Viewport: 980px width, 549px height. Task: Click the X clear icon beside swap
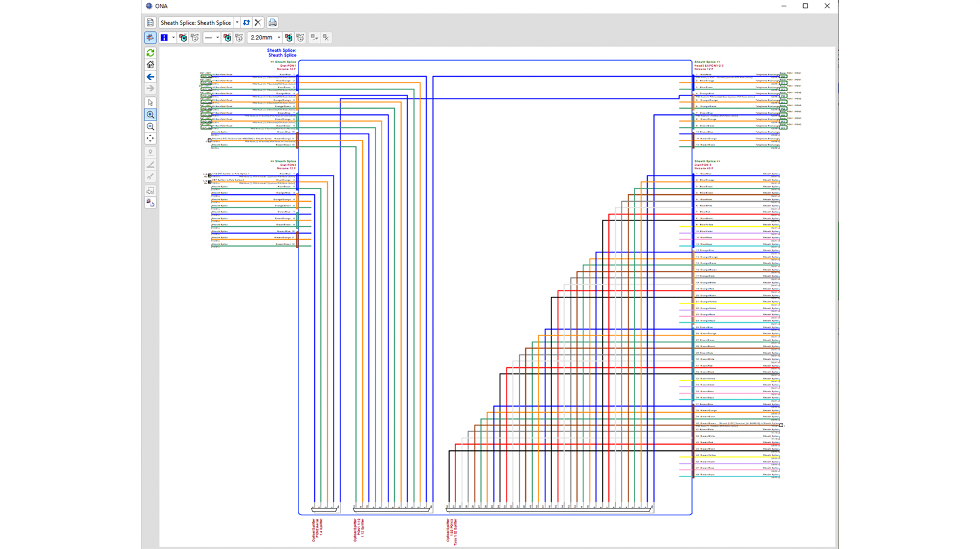[x=258, y=22]
